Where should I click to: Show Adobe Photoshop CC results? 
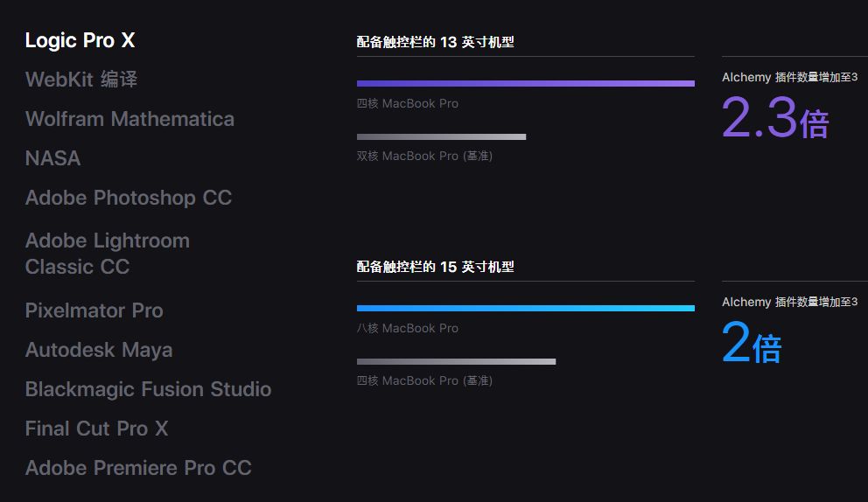pos(129,198)
